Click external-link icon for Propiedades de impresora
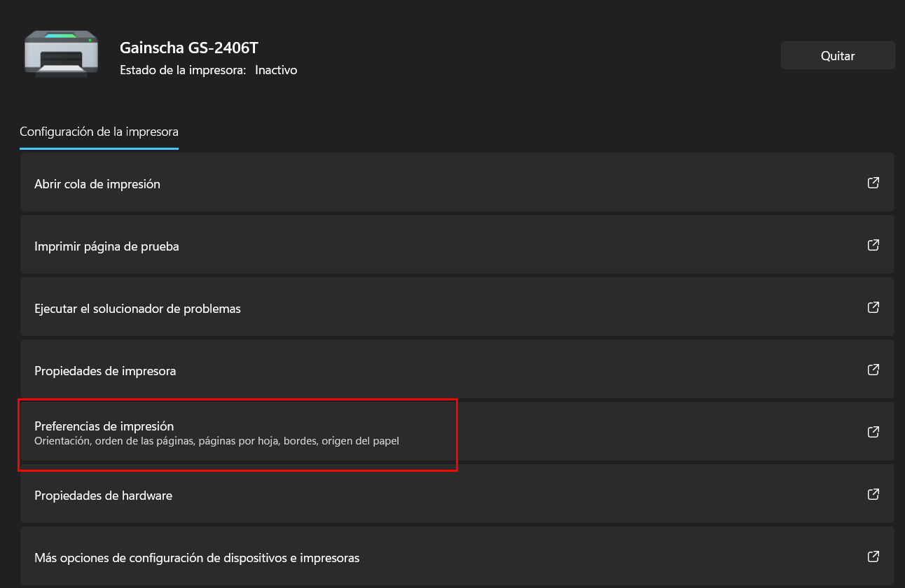 [873, 370]
